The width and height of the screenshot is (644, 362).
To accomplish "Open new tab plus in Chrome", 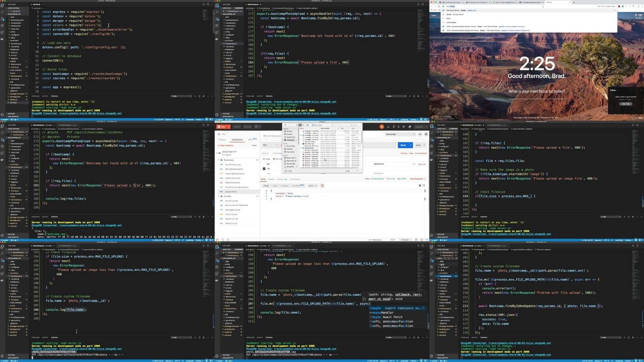I will pyautogui.click(x=574, y=2).
